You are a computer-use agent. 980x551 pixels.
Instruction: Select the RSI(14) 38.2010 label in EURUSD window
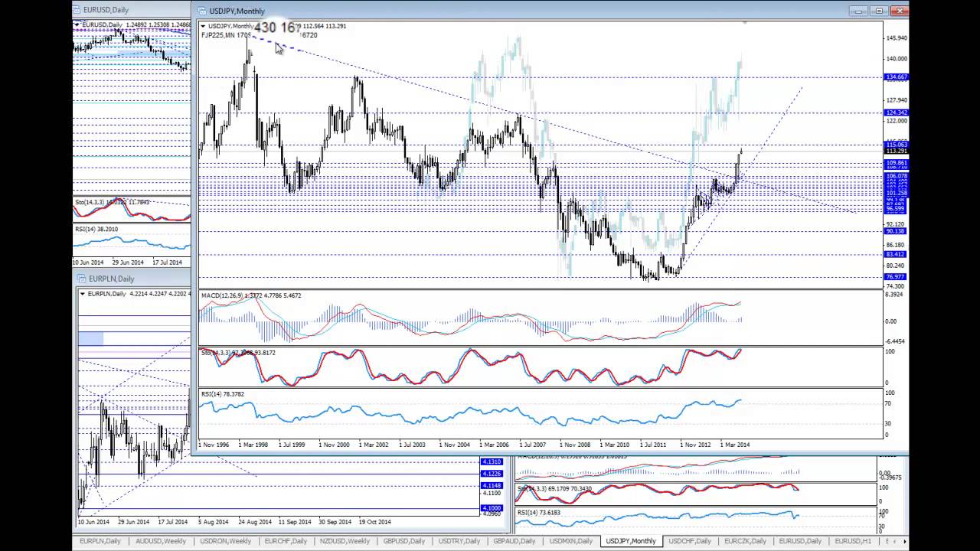click(x=96, y=229)
